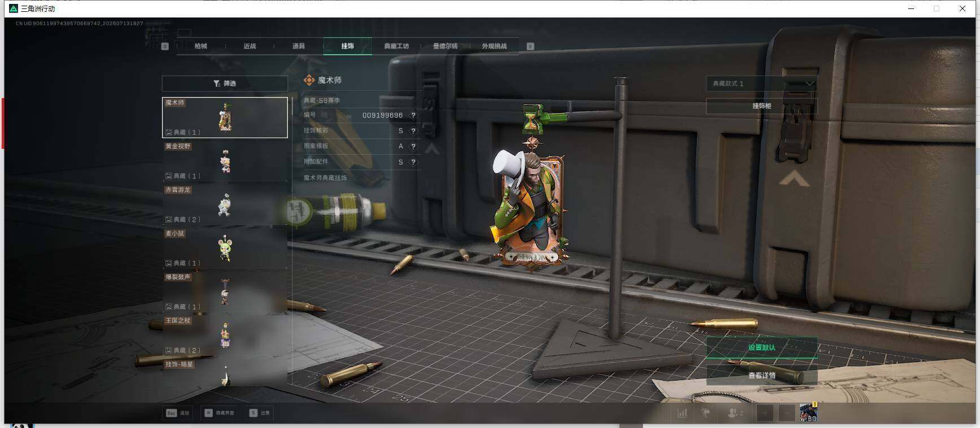Click the serial number 009199696

coord(382,115)
